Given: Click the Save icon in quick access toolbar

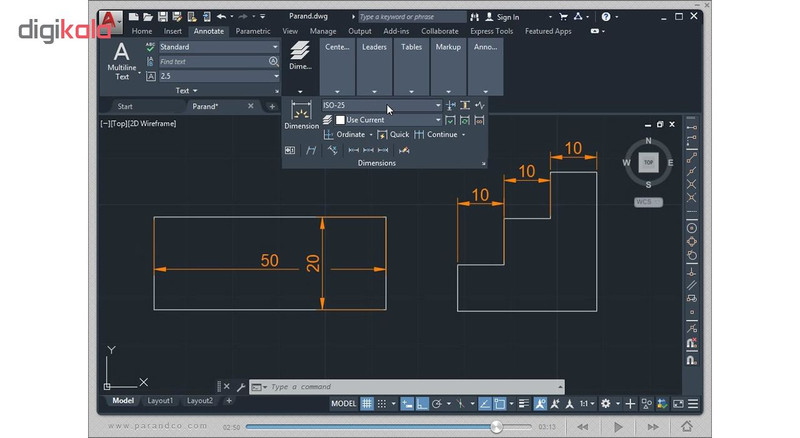Looking at the screenshot, I should coord(162,17).
